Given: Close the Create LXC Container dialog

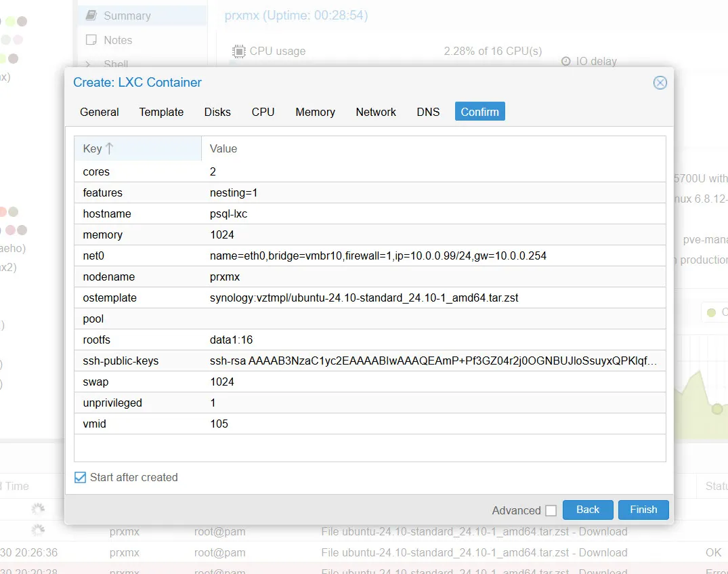Looking at the screenshot, I should tap(660, 83).
